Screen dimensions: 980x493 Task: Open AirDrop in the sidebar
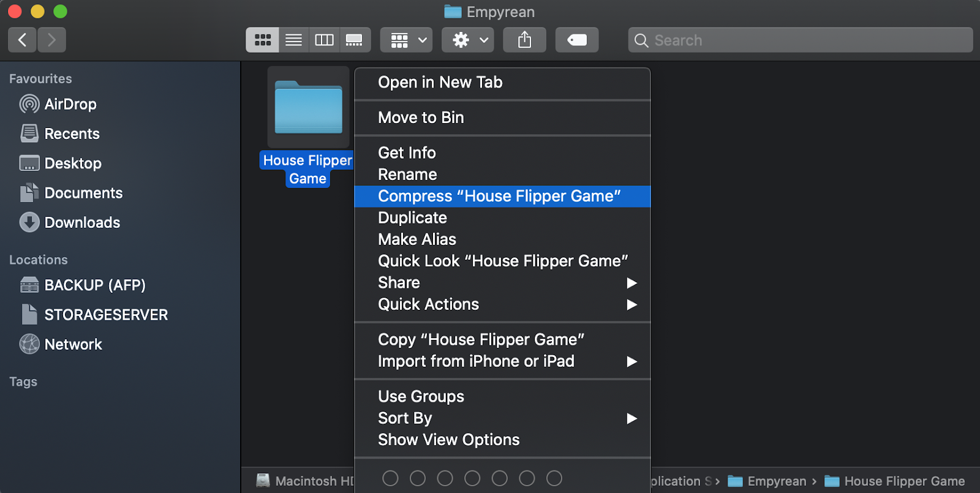(70, 104)
